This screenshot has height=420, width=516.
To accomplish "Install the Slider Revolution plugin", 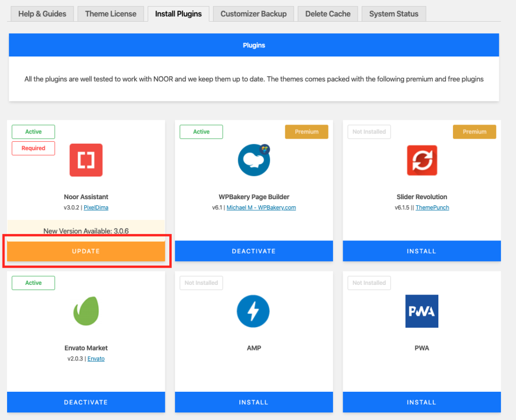I will pyautogui.click(x=422, y=251).
